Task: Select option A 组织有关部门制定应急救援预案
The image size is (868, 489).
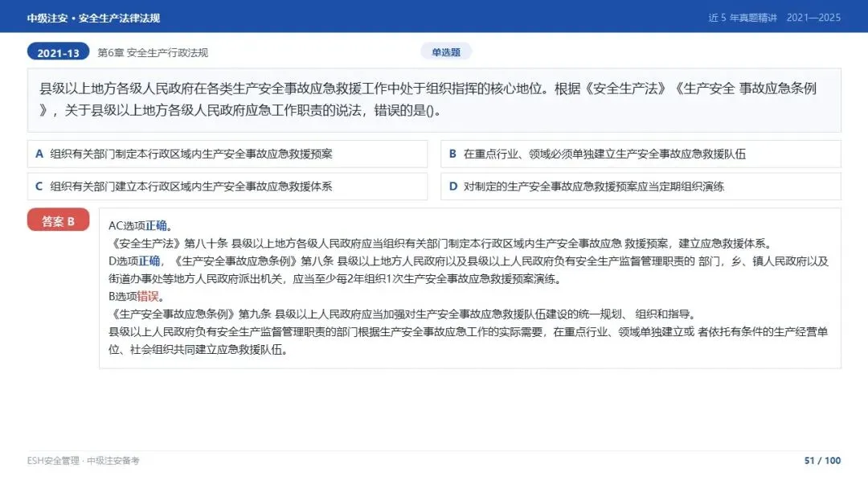Action: coord(227,154)
